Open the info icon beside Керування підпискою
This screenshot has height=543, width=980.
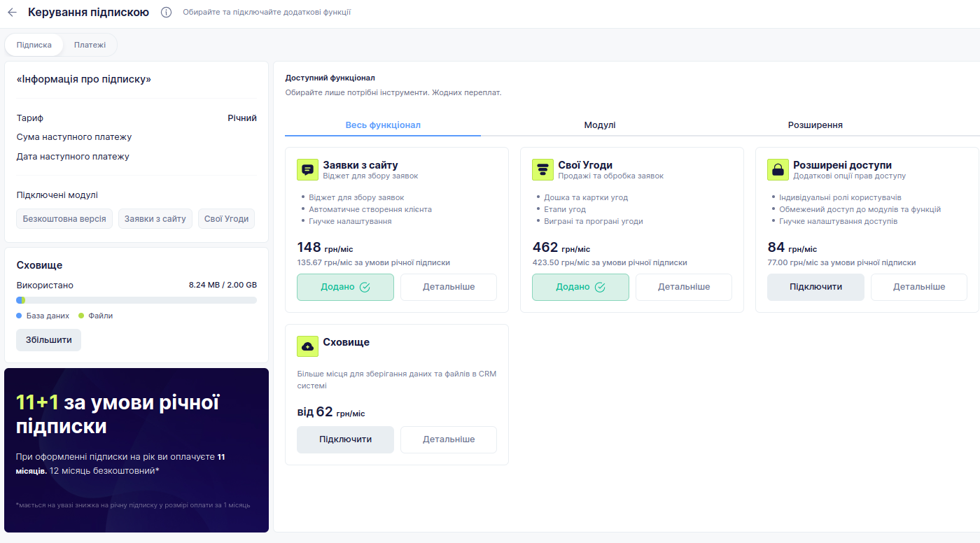[166, 13]
